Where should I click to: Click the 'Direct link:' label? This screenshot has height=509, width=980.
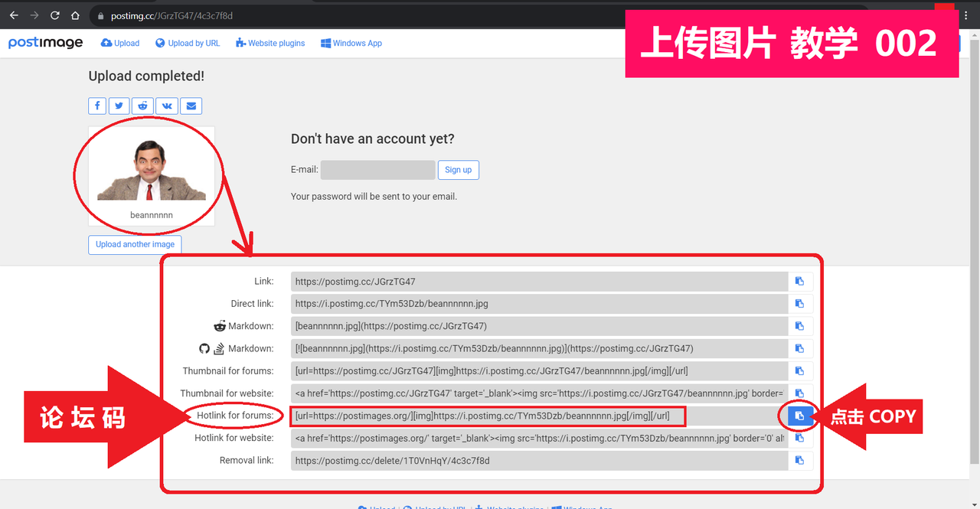click(253, 304)
